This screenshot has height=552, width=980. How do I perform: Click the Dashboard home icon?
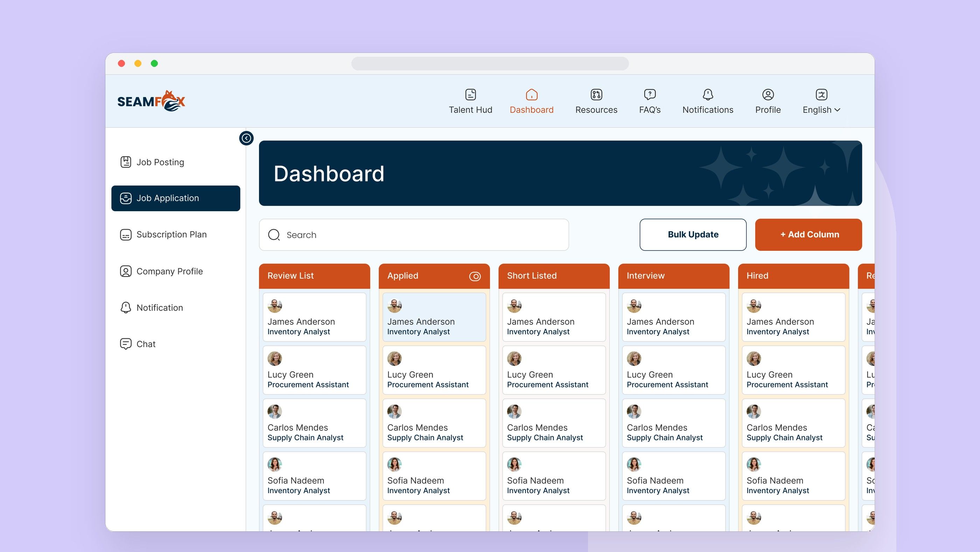[x=531, y=95]
